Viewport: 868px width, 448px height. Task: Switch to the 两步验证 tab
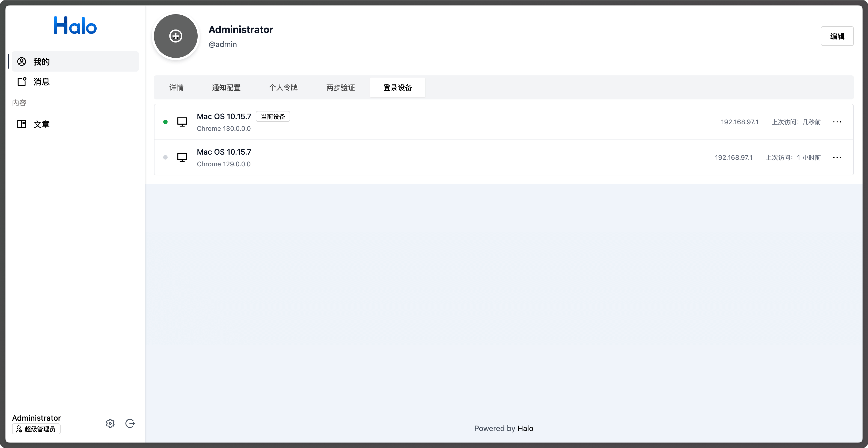click(x=340, y=88)
